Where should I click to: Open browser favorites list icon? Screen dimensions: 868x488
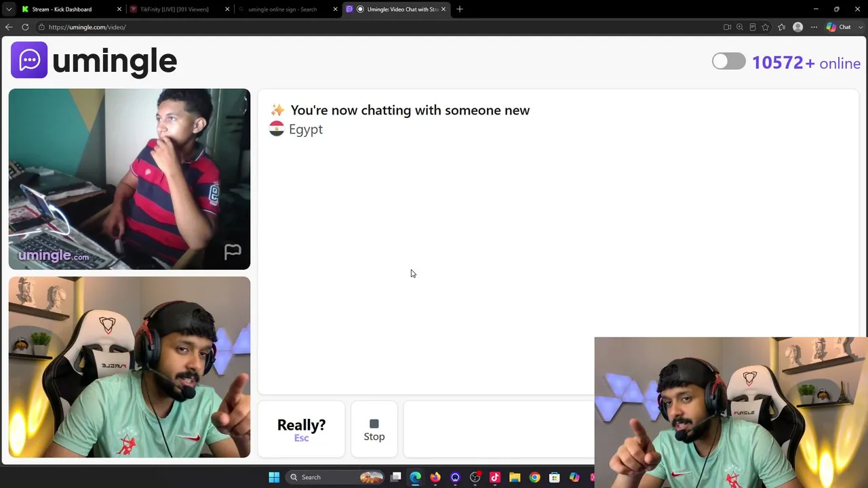click(782, 27)
